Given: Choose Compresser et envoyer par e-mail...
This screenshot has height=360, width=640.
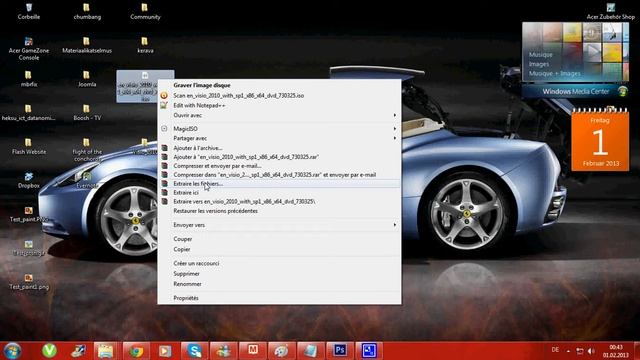Looking at the screenshot, I should [x=279, y=166].
